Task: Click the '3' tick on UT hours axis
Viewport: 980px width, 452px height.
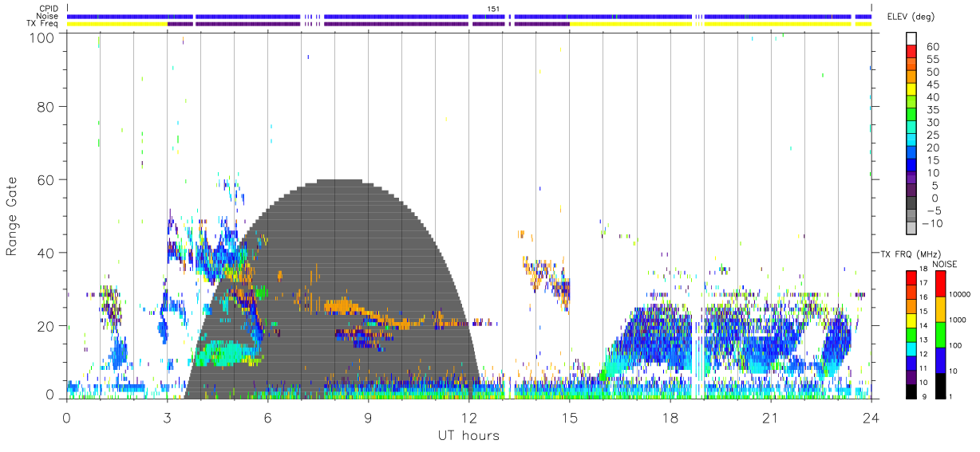Action: point(167,417)
